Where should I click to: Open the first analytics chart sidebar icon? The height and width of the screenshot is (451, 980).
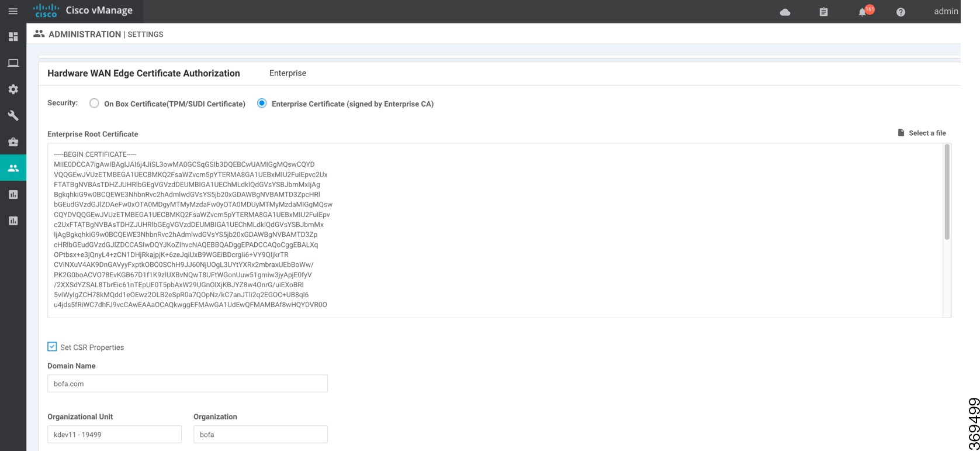13,195
